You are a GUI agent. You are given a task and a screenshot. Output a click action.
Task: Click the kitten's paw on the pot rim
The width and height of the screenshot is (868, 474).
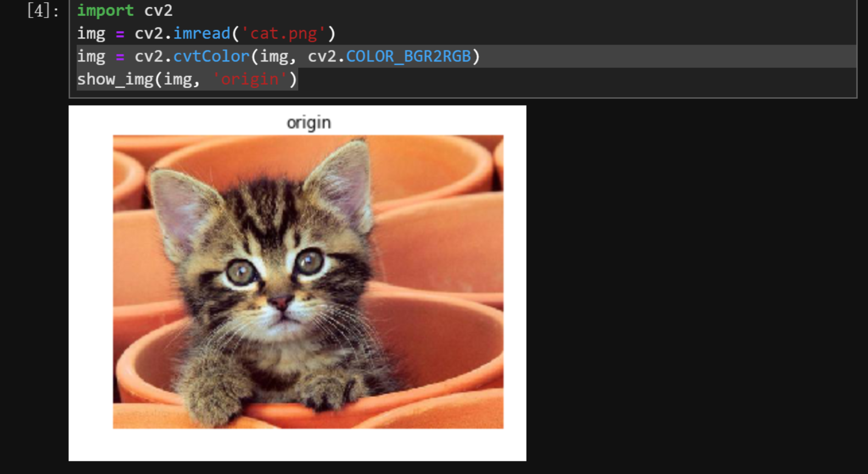click(x=329, y=389)
